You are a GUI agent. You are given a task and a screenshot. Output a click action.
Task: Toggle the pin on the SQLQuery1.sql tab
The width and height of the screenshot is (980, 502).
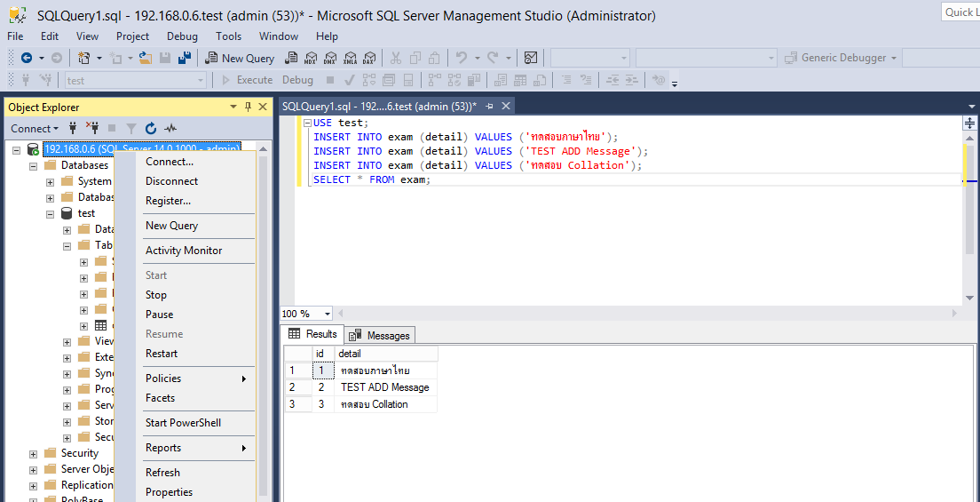490,107
